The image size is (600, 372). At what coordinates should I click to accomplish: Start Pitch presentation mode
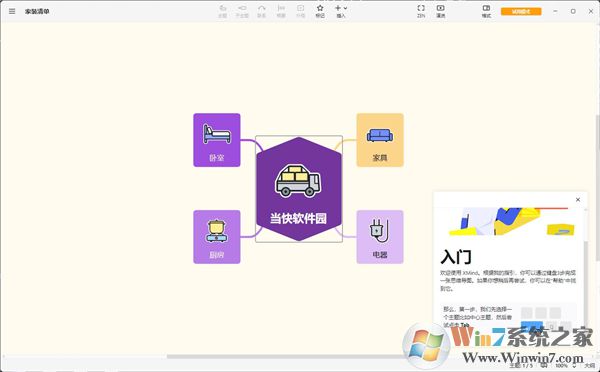(x=440, y=11)
